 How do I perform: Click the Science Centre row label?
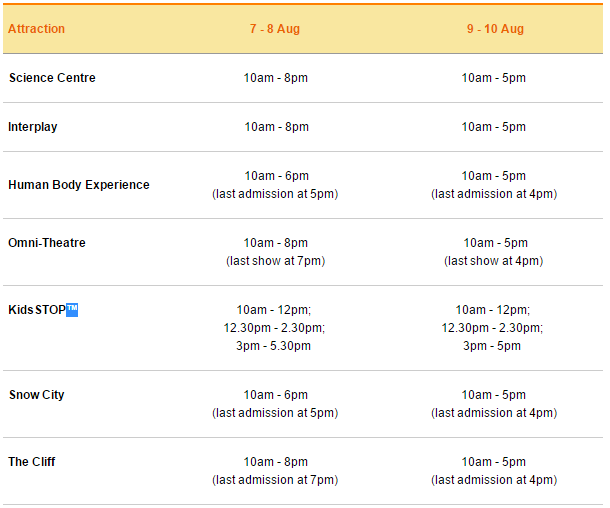pyautogui.click(x=52, y=78)
